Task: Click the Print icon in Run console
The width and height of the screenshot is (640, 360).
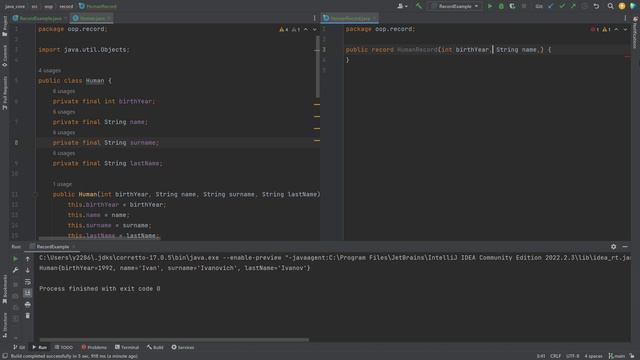Action: click(x=27, y=304)
